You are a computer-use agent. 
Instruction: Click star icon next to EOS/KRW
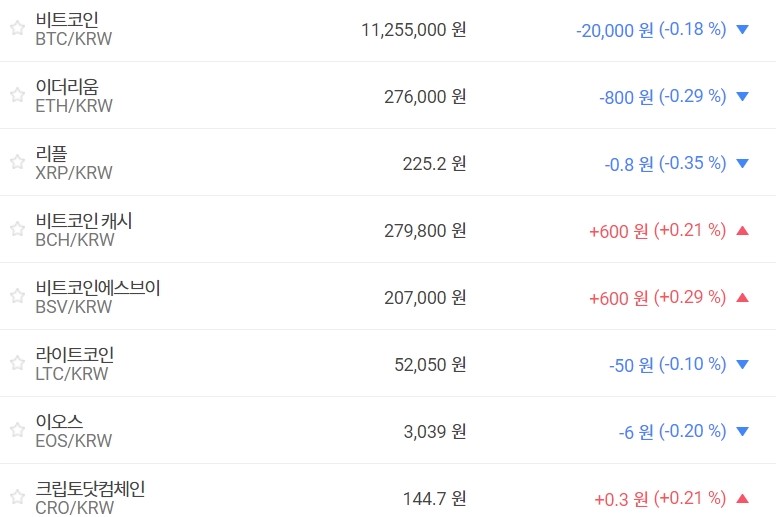[17, 431]
